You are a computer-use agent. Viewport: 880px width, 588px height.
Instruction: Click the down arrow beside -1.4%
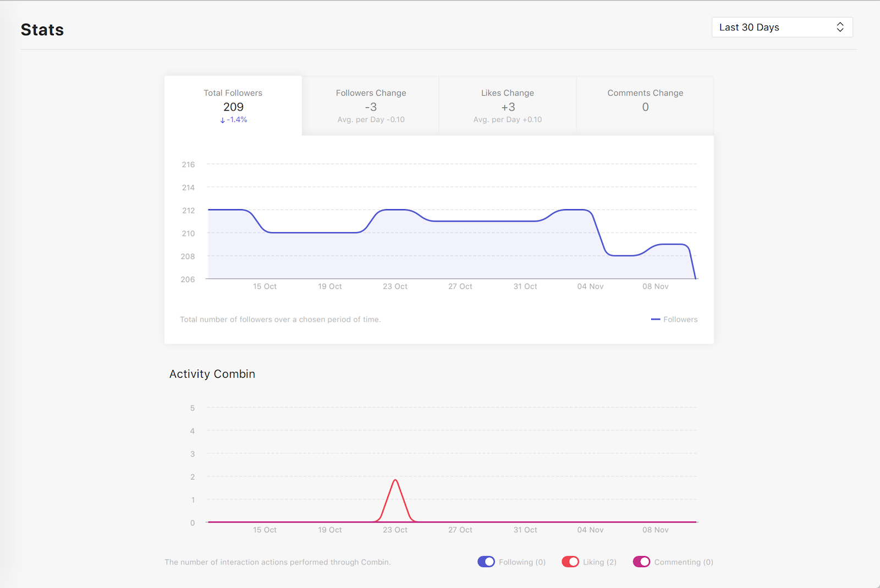click(x=223, y=120)
